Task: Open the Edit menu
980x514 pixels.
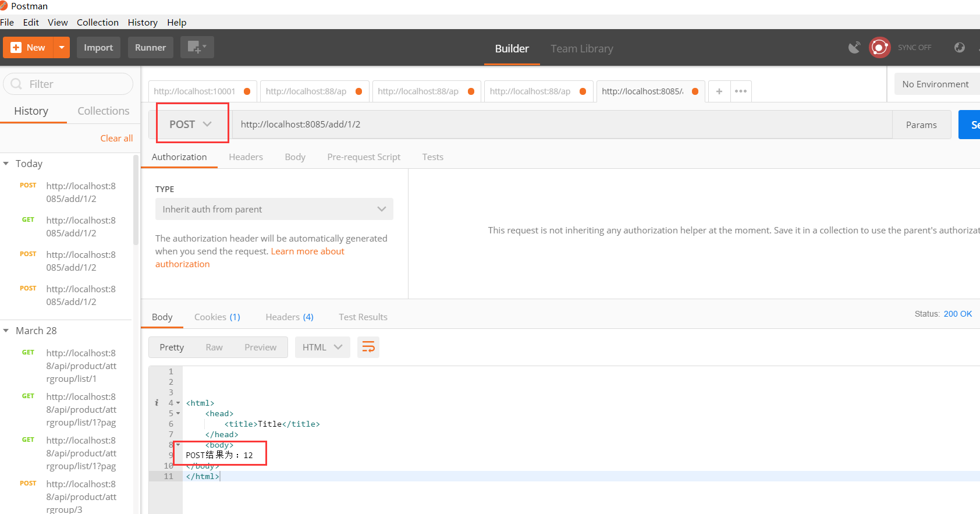Action: coord(31,22)
